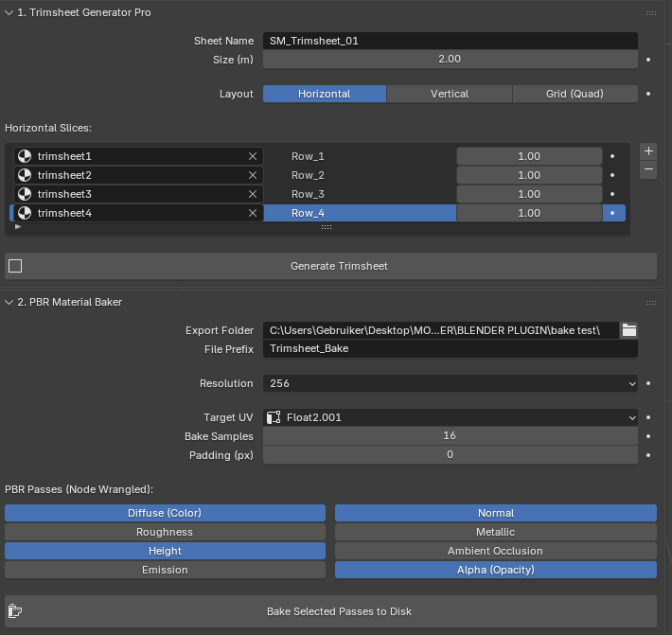Viewport: 672px width, 635px height.
Task: Open the Target UV Float2.001 dropdown
Action: (451, 417)
